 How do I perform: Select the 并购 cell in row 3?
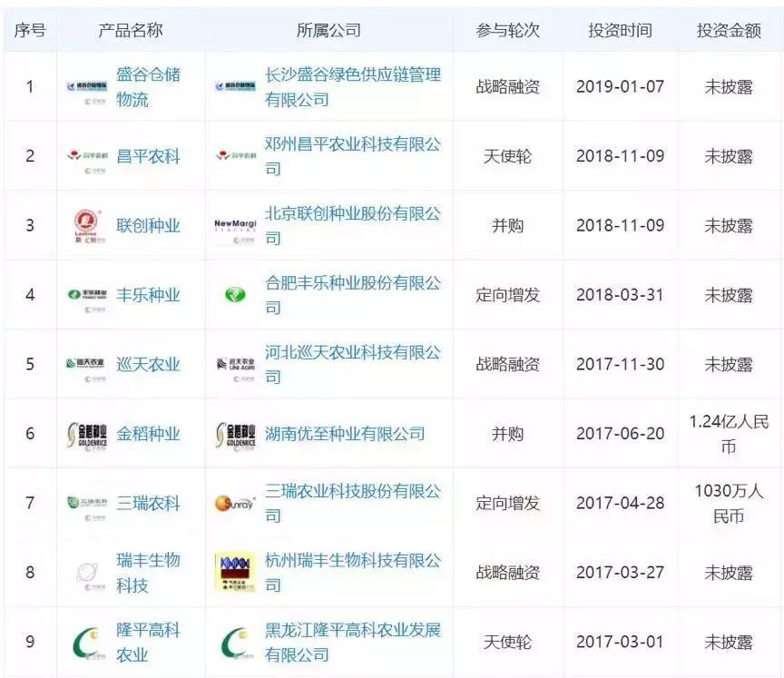507,226
